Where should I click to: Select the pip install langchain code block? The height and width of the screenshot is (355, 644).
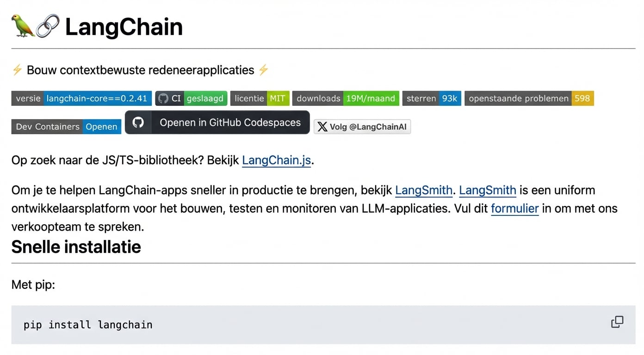[87, 324]
